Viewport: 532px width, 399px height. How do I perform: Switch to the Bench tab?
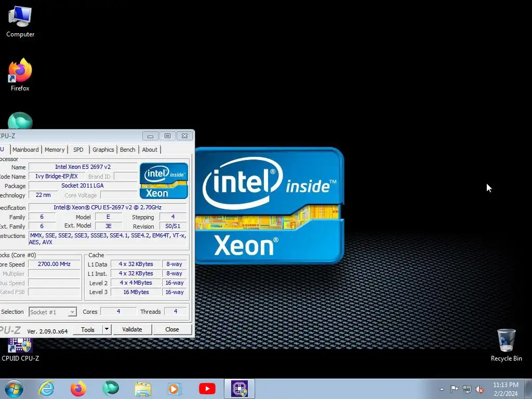(128, 150)
